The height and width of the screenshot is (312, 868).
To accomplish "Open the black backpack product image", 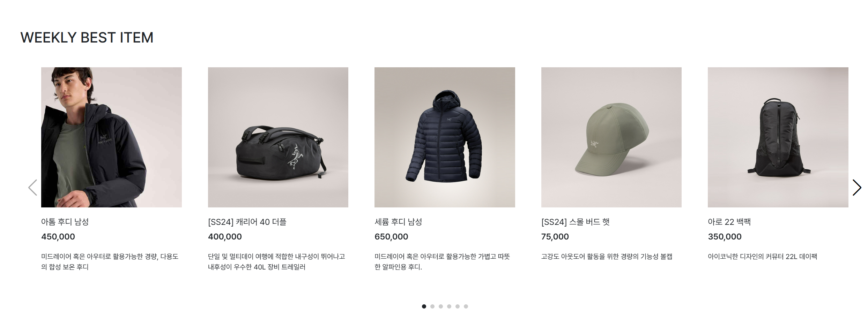I will pos(778,137).
